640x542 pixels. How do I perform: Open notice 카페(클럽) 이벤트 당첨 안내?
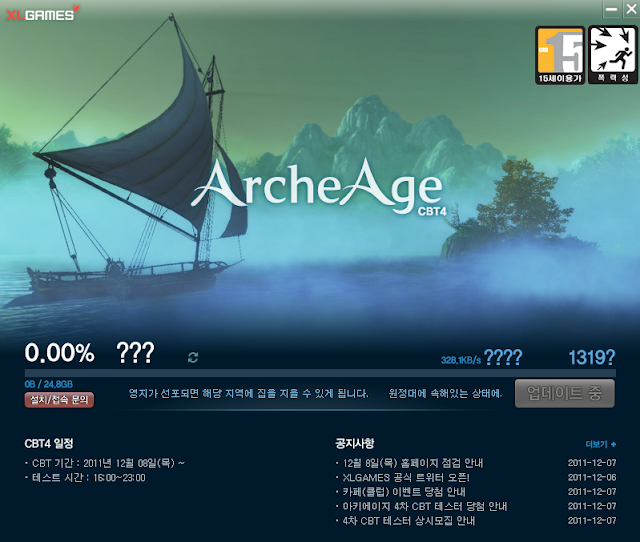point(404,491)
